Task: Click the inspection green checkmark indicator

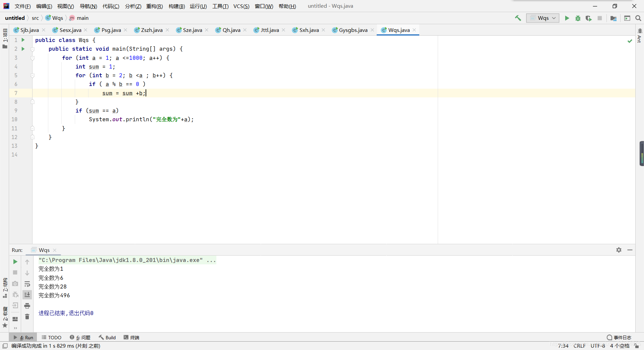Action: [x=630, y=41]
